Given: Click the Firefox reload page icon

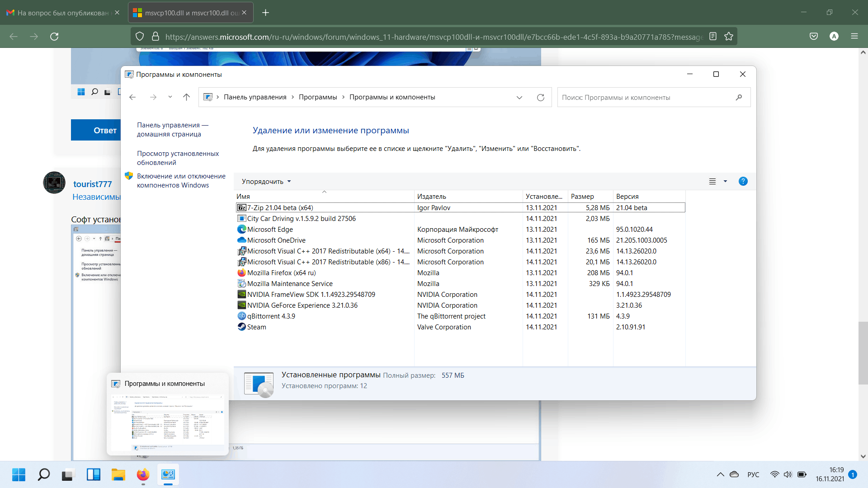Looking at the screenshot, I should pos(54,37).
